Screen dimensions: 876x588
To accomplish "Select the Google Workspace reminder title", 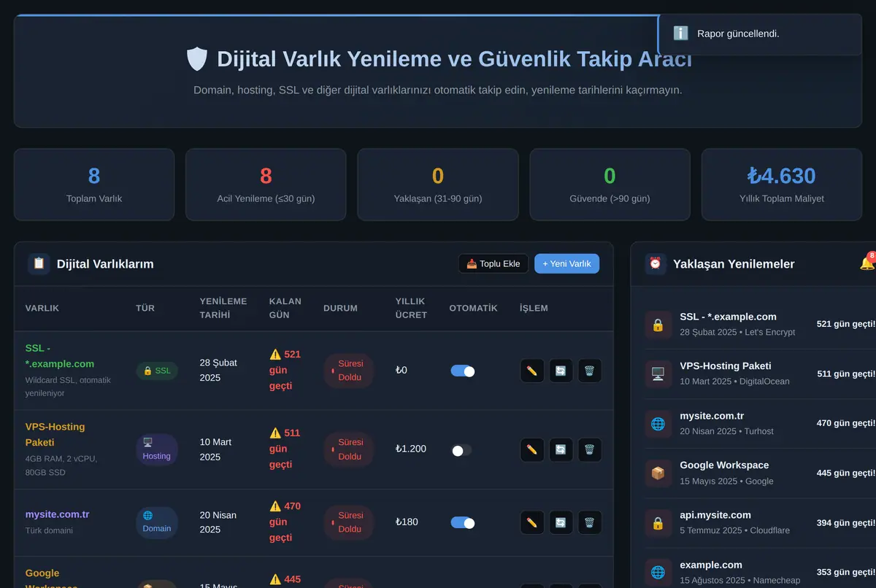I will point(724,465).
